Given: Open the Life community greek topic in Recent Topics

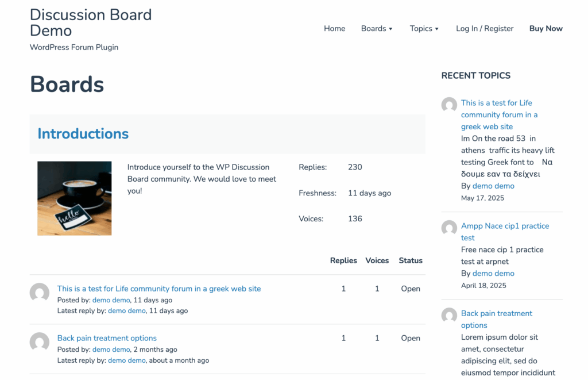Looking at the screenshot, I should (499, 114).
